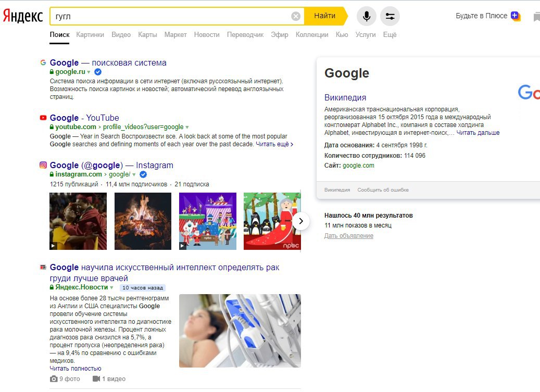
Task: Open the Переводчик tab
Action: pos(245,35)
